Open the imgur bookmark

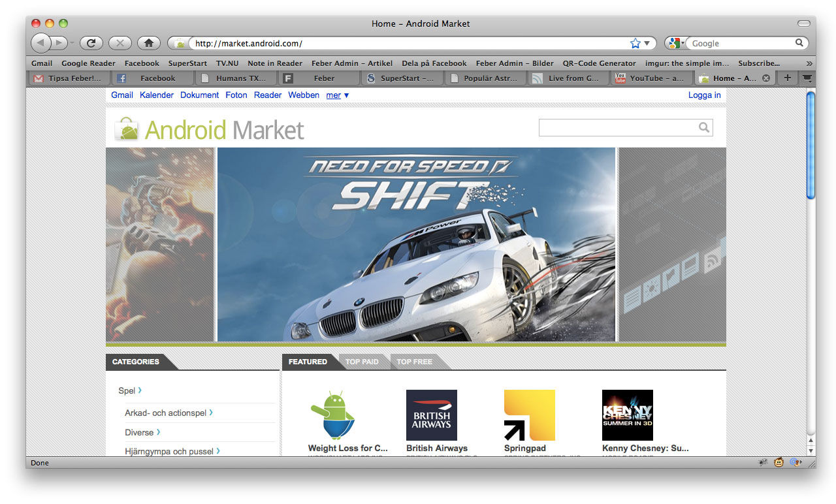(x=687, y=63)
